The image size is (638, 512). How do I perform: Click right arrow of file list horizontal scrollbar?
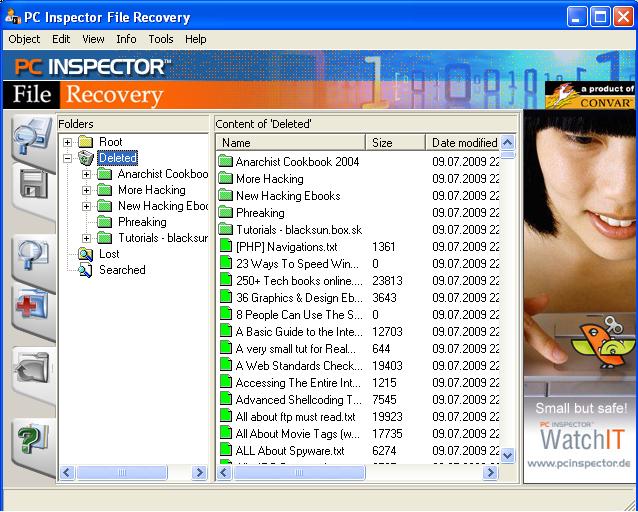(x=491, y=473)
